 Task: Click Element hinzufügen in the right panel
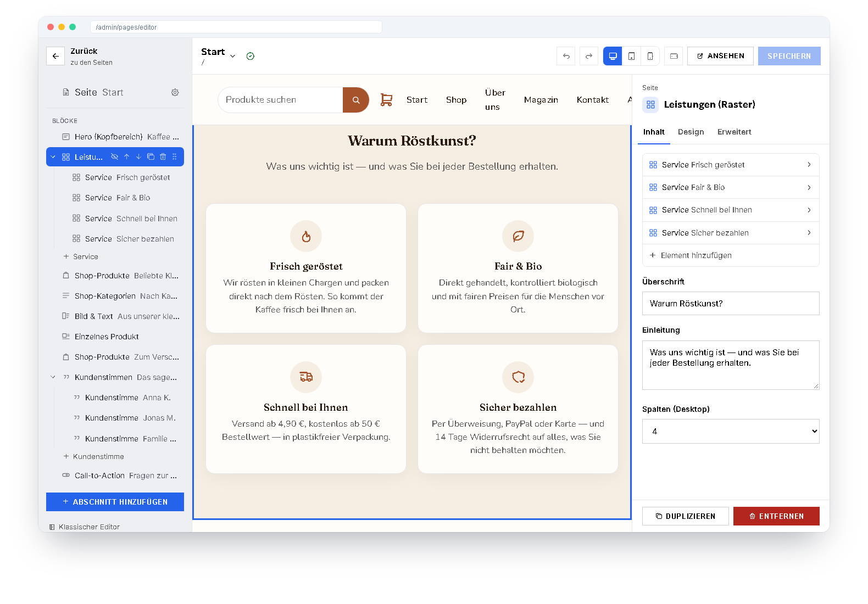click(x=731, y=255)
